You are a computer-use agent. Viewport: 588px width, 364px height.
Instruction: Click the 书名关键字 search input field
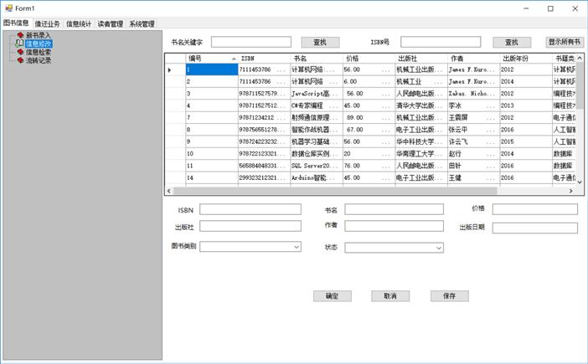tap(251, 42)
